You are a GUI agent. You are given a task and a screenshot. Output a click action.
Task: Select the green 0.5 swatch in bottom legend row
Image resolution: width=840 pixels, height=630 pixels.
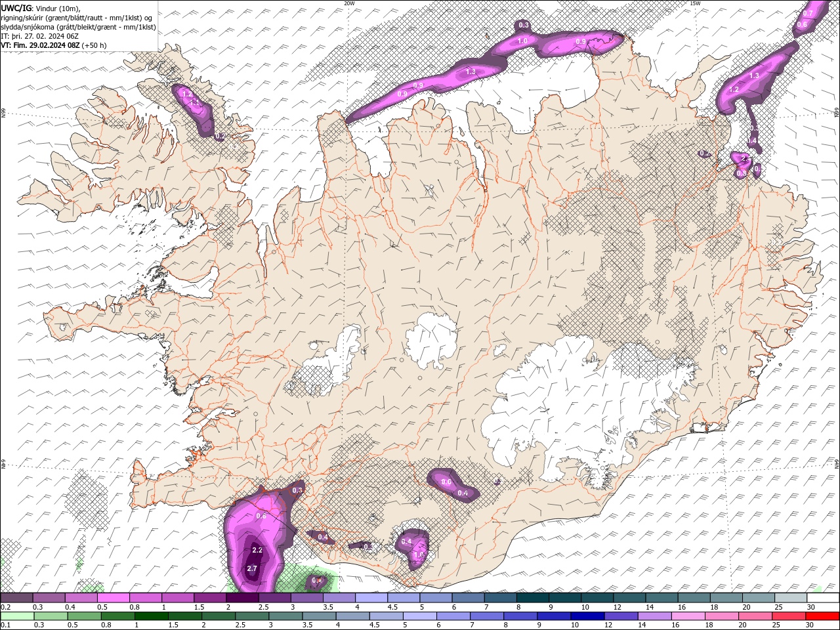pyautogui.click(x=85, y=616)
